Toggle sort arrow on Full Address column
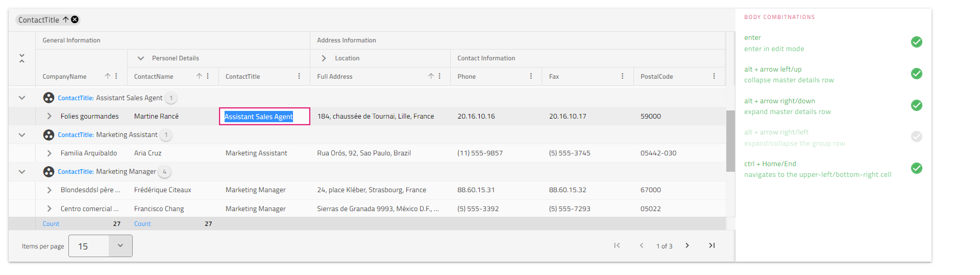This screenshot has width=980, height=275. point(431,76)
